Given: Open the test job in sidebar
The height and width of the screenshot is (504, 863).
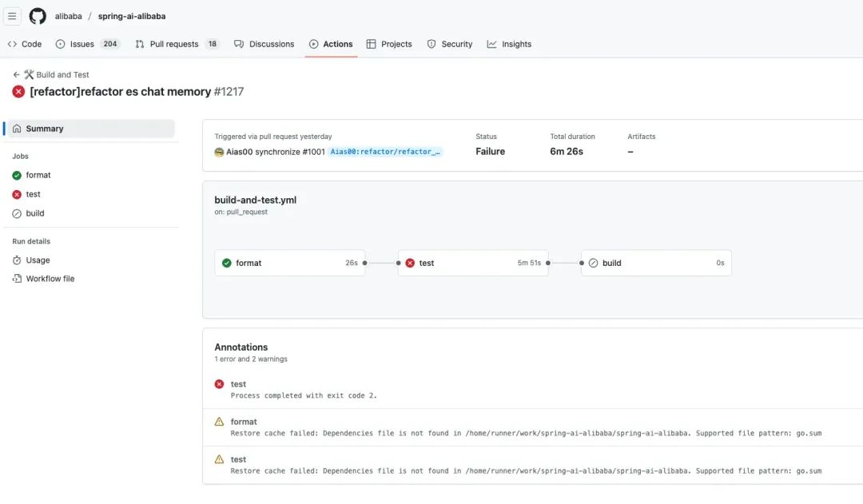Looking at the screenshot, I should 33,194.
